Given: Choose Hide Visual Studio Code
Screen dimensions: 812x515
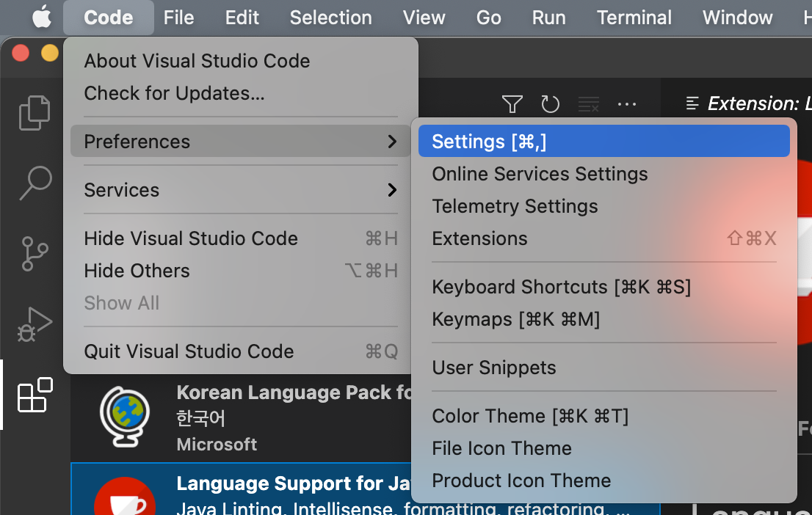Looking at the screenshot, I should 241,238.
